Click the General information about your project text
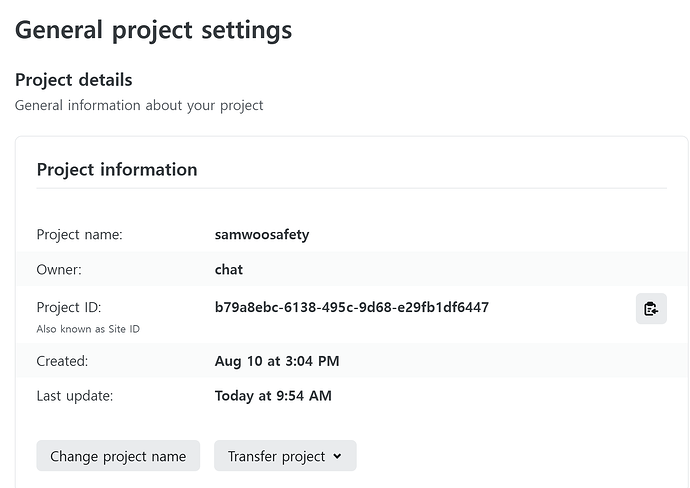Viewport: 690px width, 488px height. [139, 105]
